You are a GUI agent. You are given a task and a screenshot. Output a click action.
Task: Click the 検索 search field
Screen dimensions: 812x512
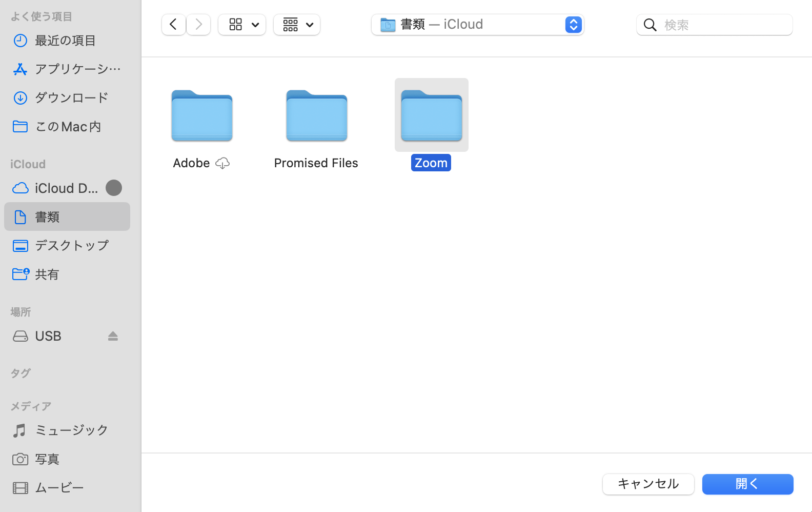point(725,25)
